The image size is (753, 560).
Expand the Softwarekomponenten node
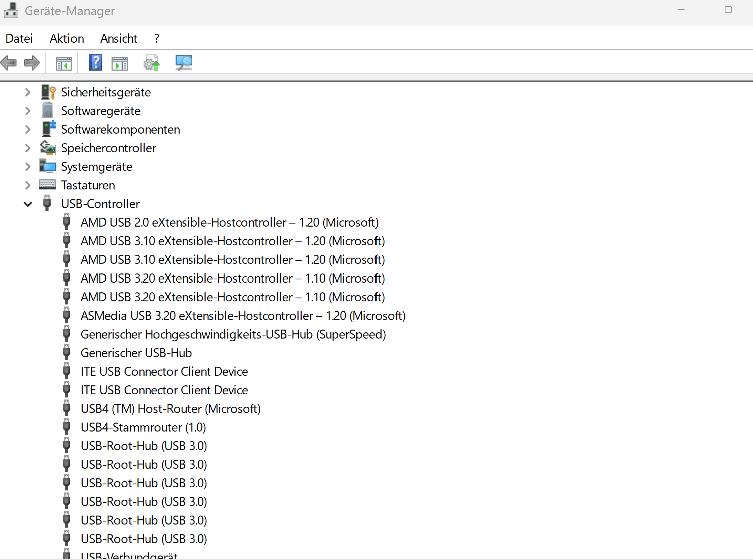pos(28,129)
